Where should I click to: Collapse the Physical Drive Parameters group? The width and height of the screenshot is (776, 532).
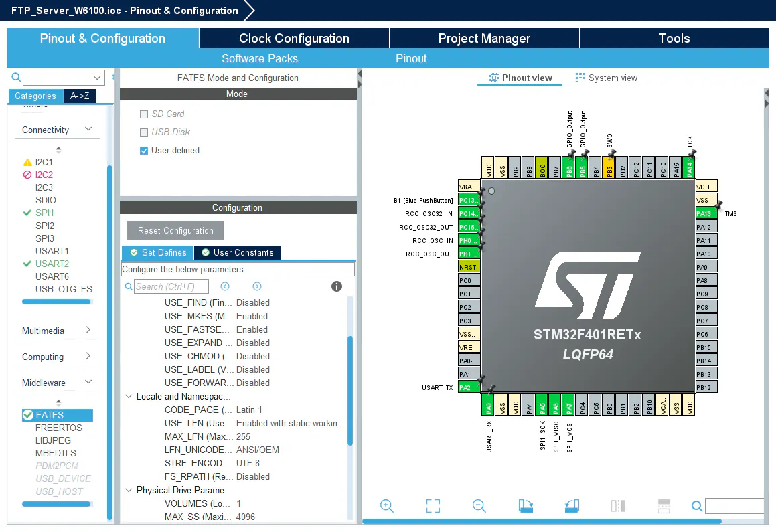coord(129,490)
